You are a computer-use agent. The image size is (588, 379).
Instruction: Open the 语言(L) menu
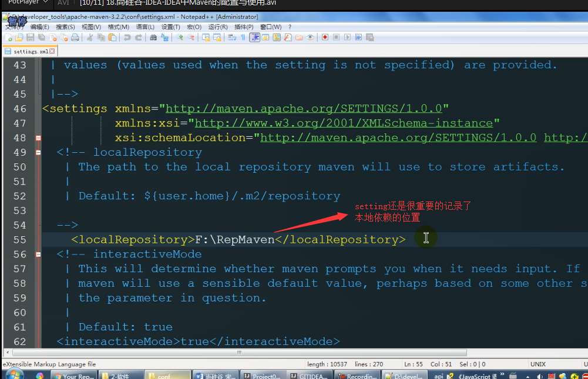coord(145,27)
